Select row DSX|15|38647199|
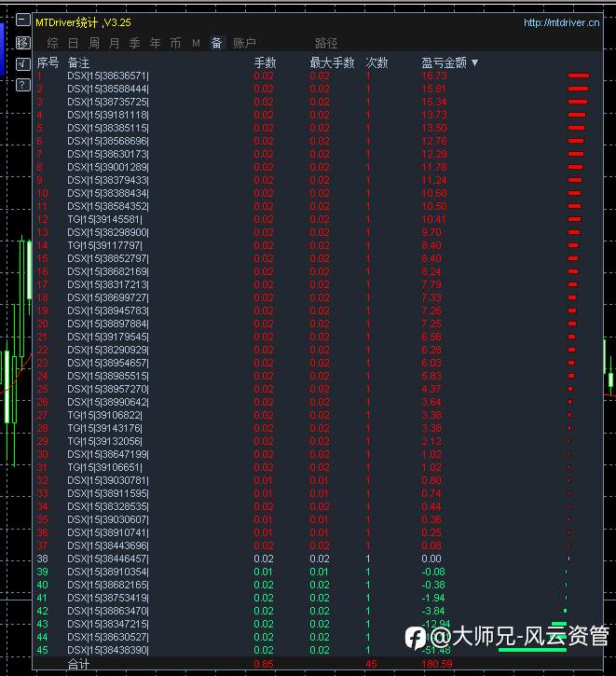This screenshot has width=616, height=676. [x=318, y=454]
